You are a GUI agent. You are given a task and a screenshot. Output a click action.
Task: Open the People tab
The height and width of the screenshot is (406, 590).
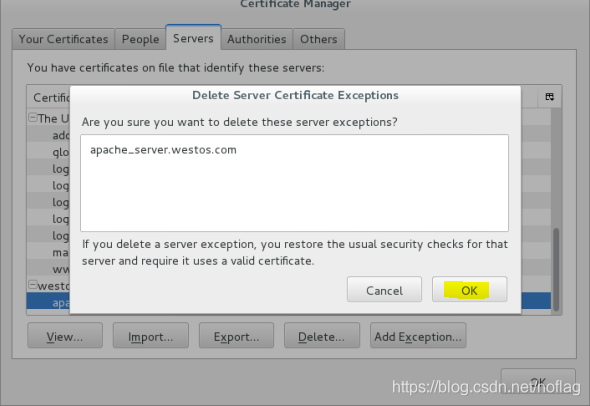coord(140,39)
